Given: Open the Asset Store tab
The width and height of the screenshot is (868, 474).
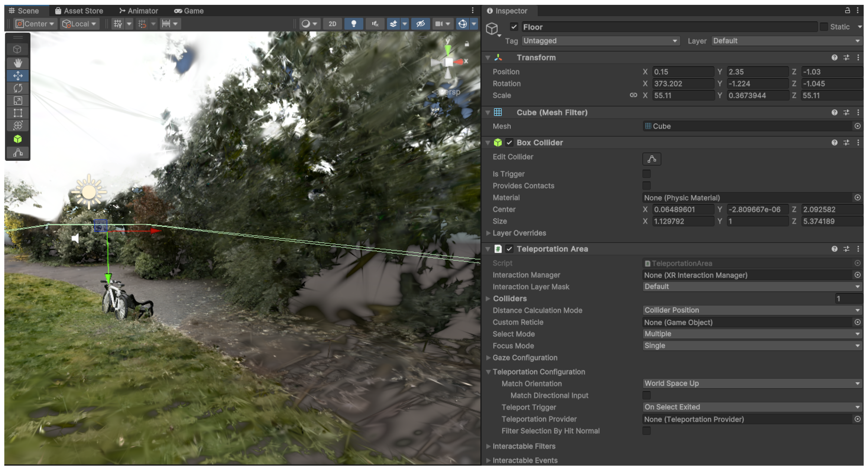Looking at the screenshot, I should tap(79, 11).
